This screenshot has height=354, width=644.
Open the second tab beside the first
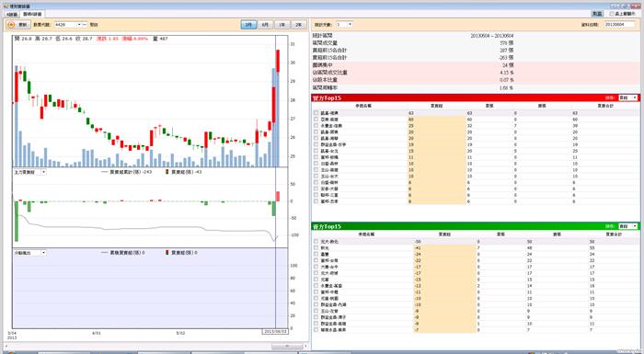coord(32,14)
